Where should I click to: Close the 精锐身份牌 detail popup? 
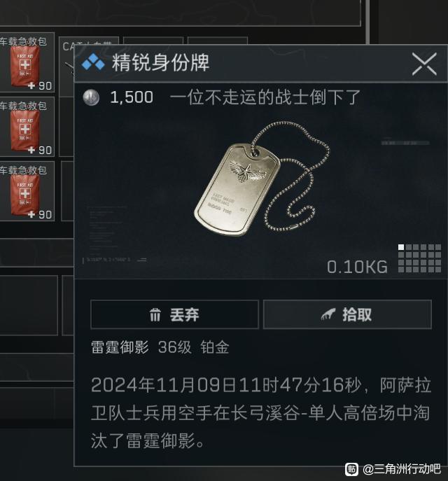pyautogui.click(x=424, y=64)
